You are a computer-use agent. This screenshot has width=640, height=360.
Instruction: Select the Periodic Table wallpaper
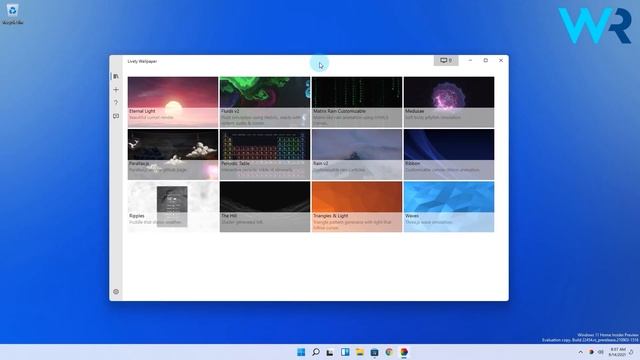[265, 154]
